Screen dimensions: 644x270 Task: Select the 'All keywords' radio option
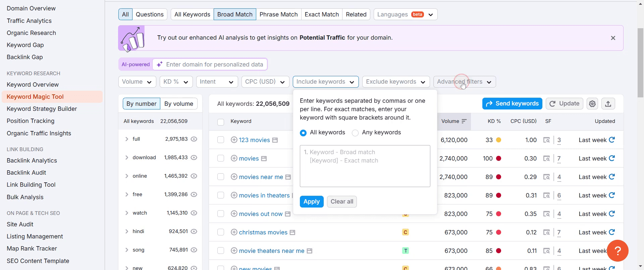click(x=303, y=133)
